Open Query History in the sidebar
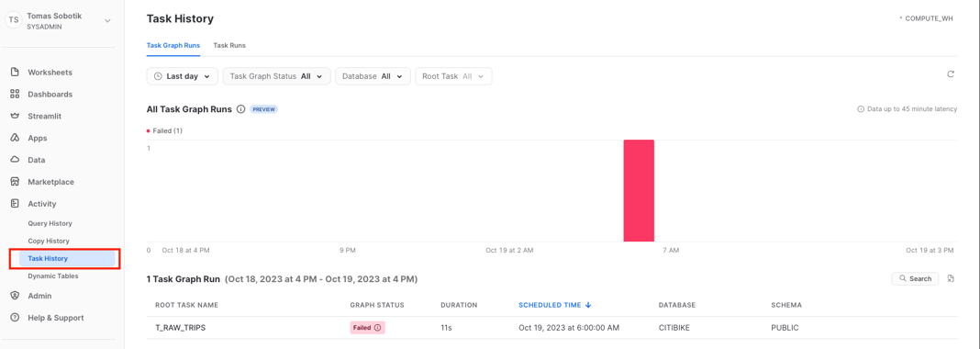The width and height of the screenshot is (980, 349). (x=50, y=223)
